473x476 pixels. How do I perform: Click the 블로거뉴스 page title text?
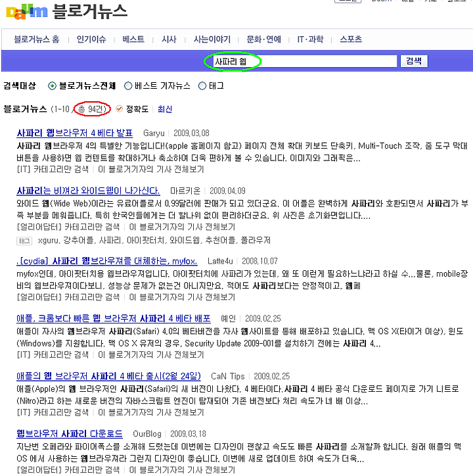pos(90,12)
